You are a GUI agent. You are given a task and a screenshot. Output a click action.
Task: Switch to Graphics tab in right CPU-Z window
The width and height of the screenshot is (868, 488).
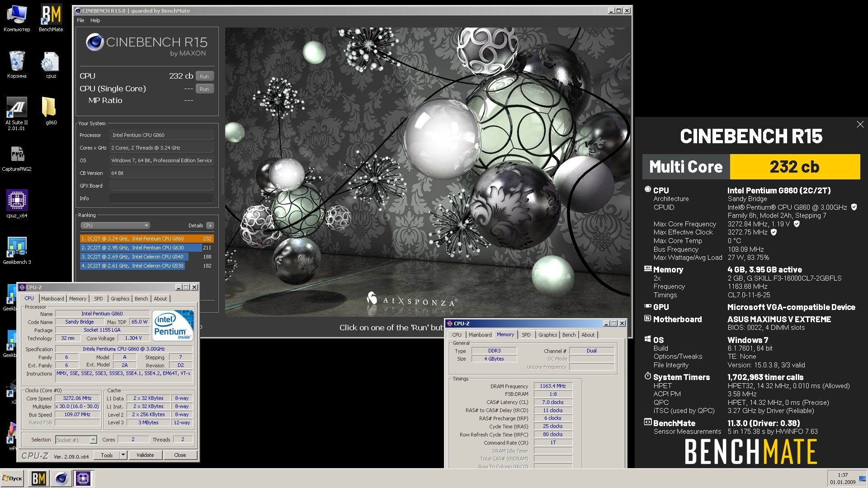(x=548, y=335)
